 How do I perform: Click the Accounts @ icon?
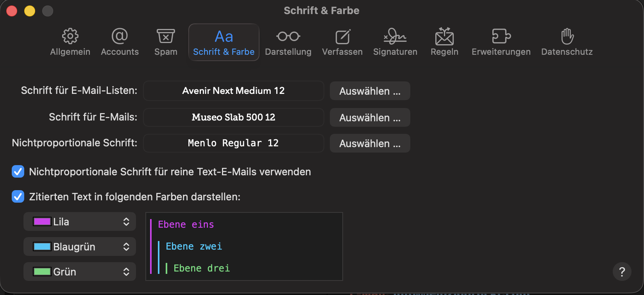point(120,36)
